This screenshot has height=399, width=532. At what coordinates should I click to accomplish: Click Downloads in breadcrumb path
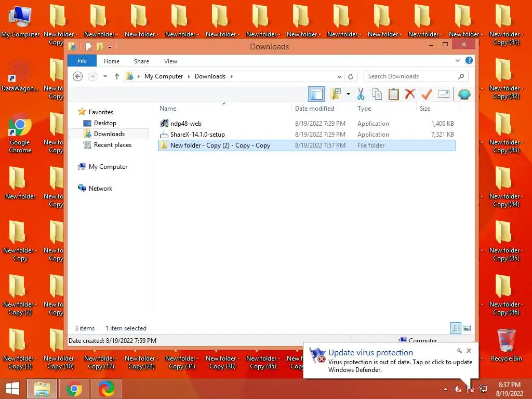click(210, 76)
